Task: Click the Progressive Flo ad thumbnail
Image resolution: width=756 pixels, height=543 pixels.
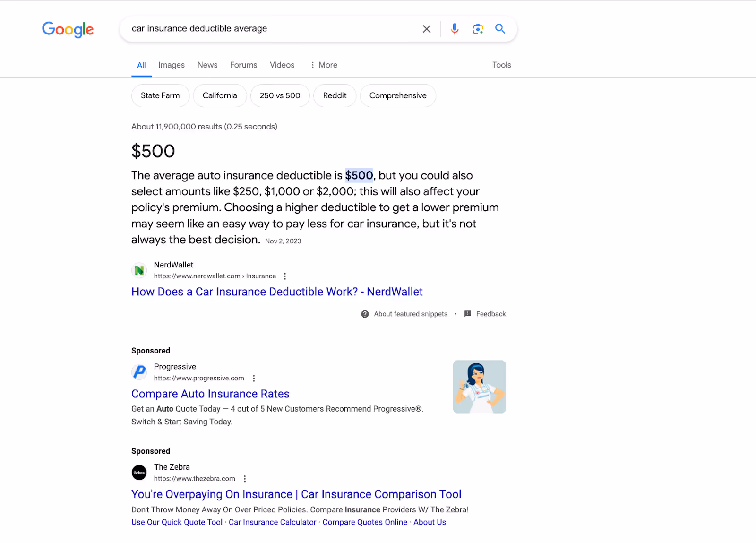Action: (x=479, y=387)
